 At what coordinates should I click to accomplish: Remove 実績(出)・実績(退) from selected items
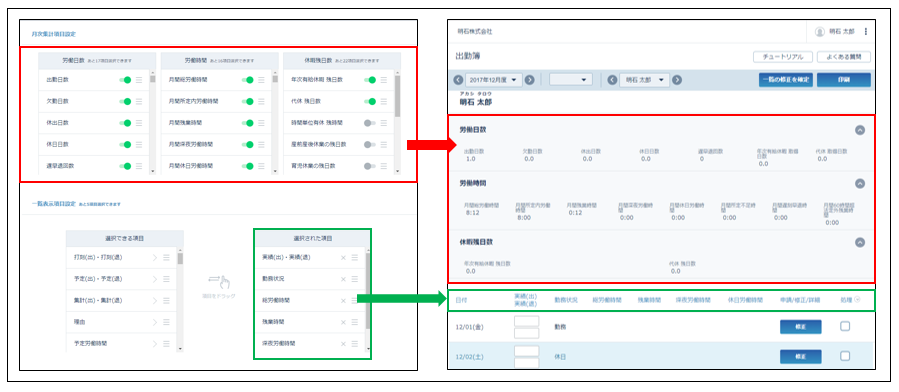(343, 257)
